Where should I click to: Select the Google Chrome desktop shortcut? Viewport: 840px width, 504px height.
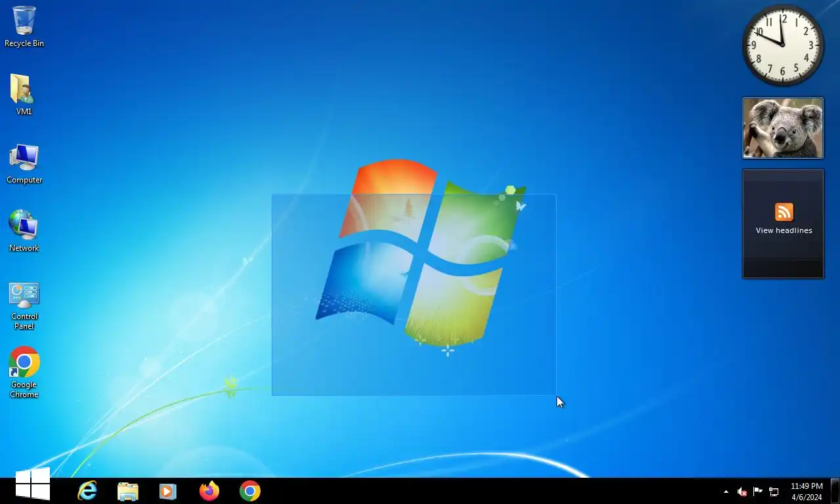coord(24,372)
